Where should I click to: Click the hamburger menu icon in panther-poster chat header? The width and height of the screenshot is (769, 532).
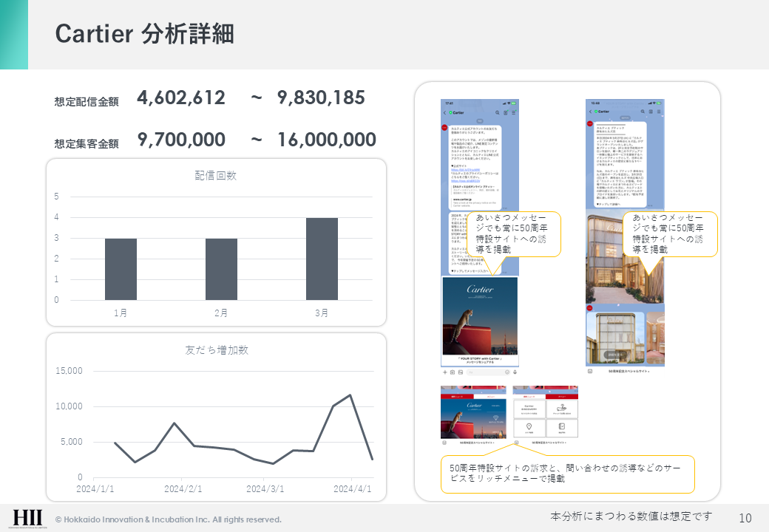tap(513, 112)
